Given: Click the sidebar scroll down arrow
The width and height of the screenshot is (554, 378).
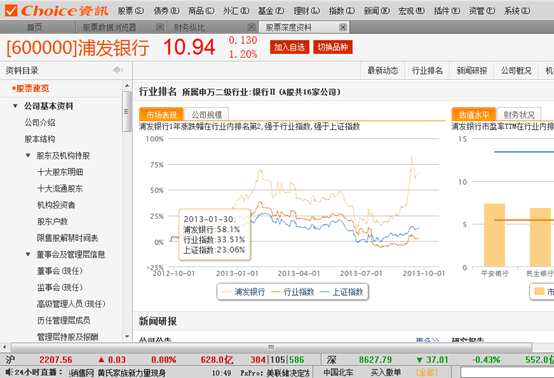Looking at the screenshot, I should pyautogui.click(x=127, y=337).
